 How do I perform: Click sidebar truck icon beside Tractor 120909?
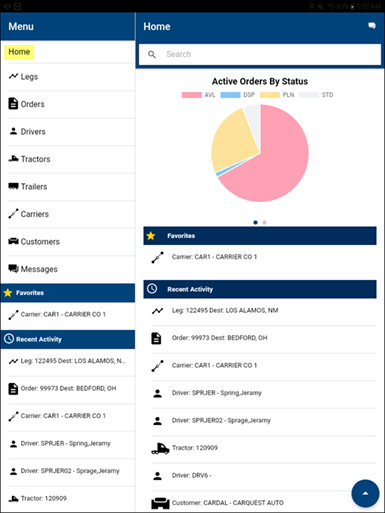[13, 499]
